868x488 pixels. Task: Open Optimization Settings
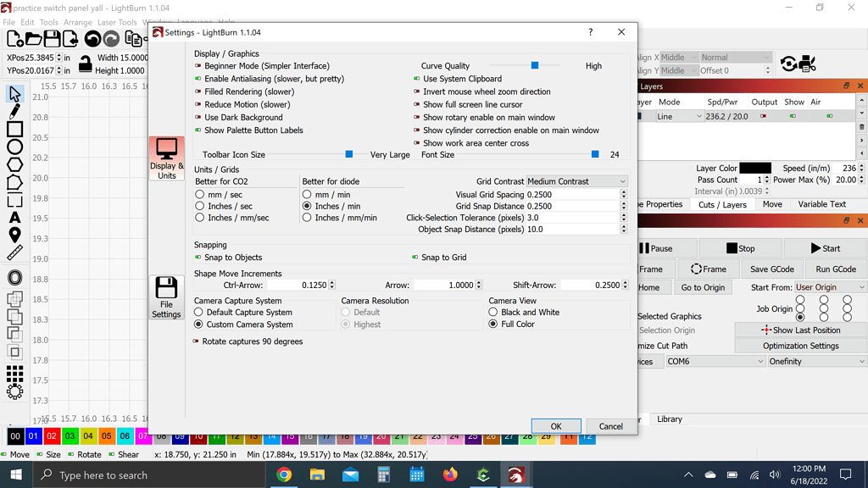click(800, 346)
